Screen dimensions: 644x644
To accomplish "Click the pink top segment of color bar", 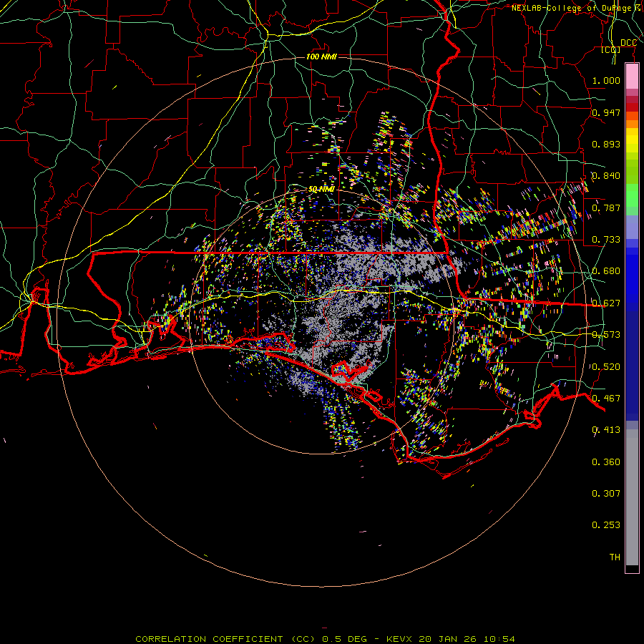I will 632,76.
